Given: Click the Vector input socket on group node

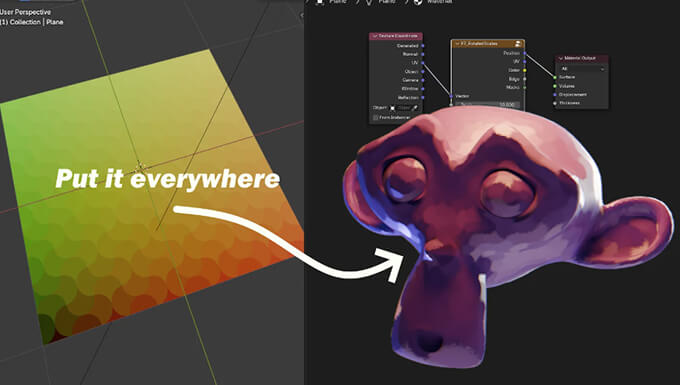Looking at the screenshot, I should (451, 96).
